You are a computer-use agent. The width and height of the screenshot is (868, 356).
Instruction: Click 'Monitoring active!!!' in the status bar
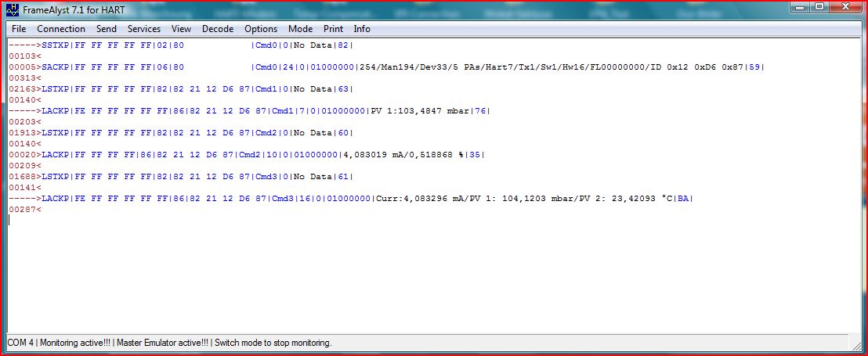74,343
